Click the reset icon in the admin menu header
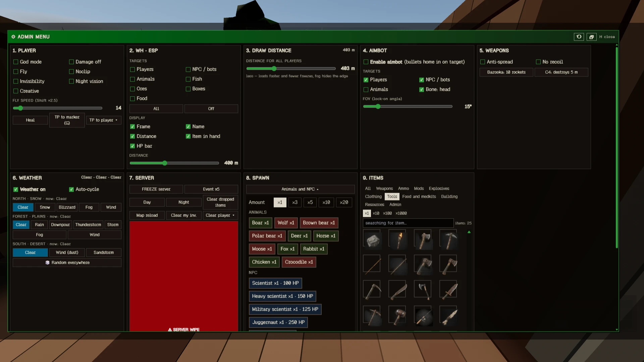Viewport: 644px width, 362px height. click(x=579, y=37)
